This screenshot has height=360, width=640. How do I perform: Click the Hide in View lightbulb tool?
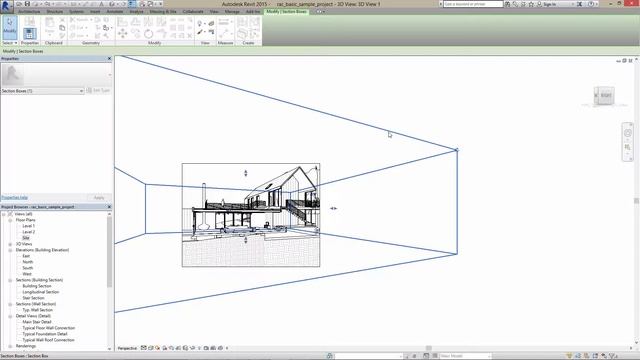coord(200,24)
